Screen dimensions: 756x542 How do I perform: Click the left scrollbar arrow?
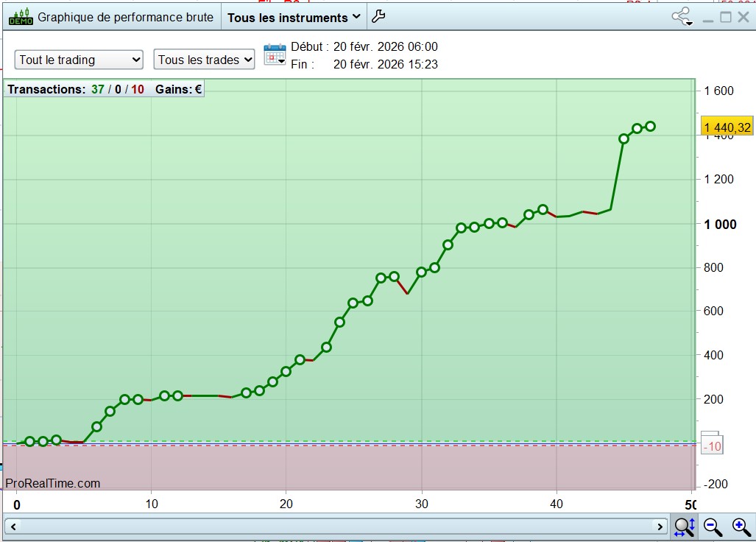tap(13, 527)
